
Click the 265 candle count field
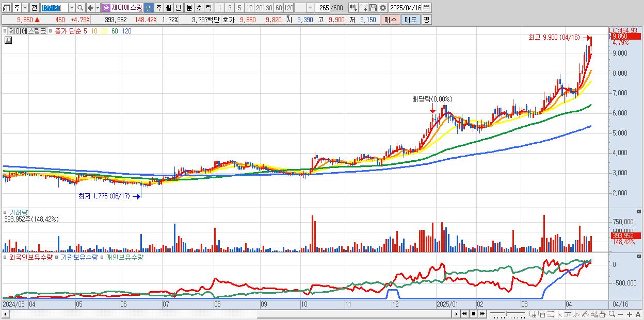point(324,8)
